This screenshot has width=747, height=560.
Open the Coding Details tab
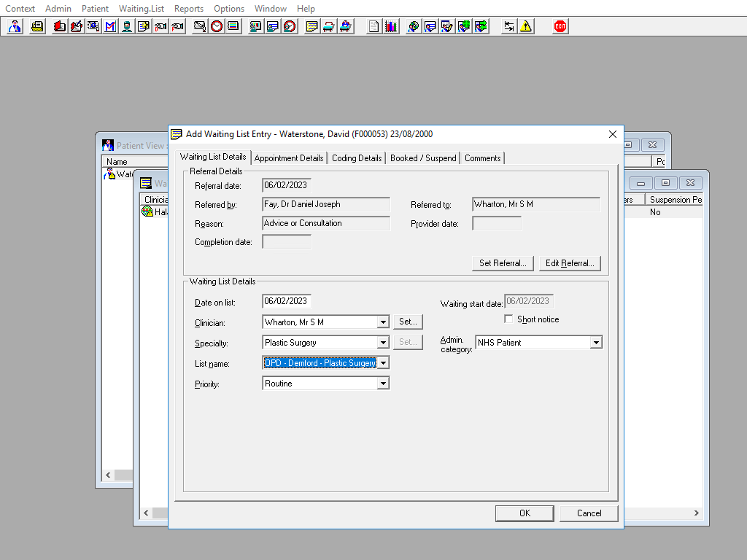pyautogui.click(x=357, y=158)
